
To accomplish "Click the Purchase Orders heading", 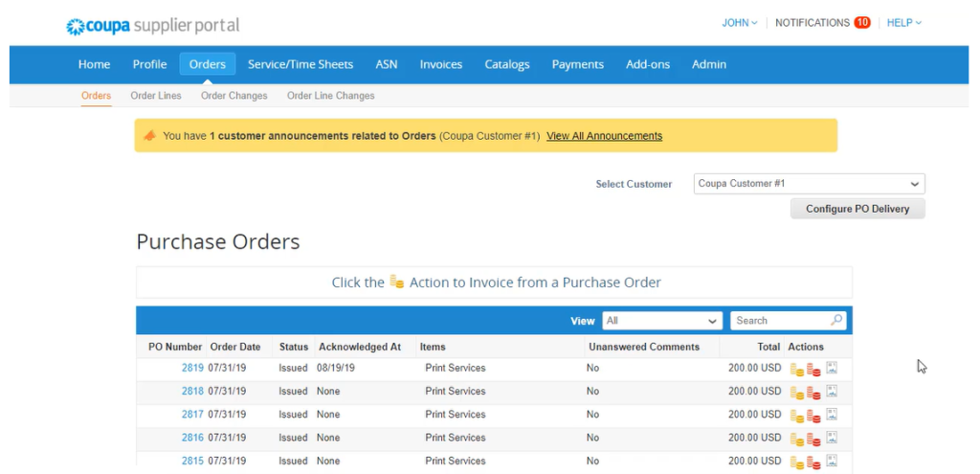I will pyautogui.click(x=218, y=241).
